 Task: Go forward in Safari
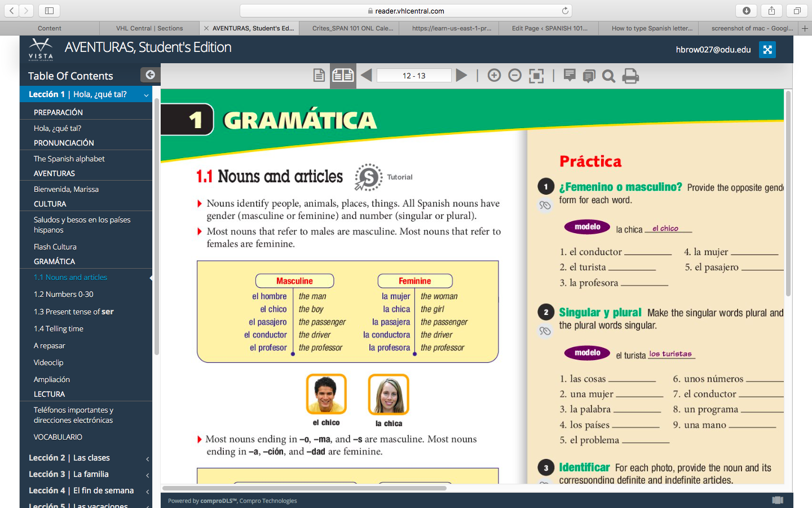26,11
